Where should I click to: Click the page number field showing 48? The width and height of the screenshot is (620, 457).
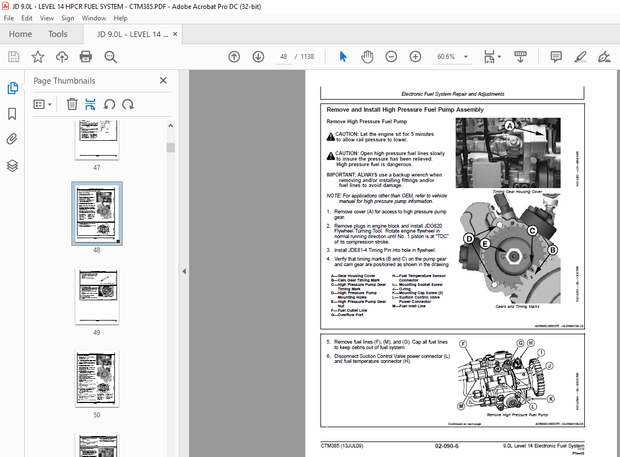[x=284, y=57]
